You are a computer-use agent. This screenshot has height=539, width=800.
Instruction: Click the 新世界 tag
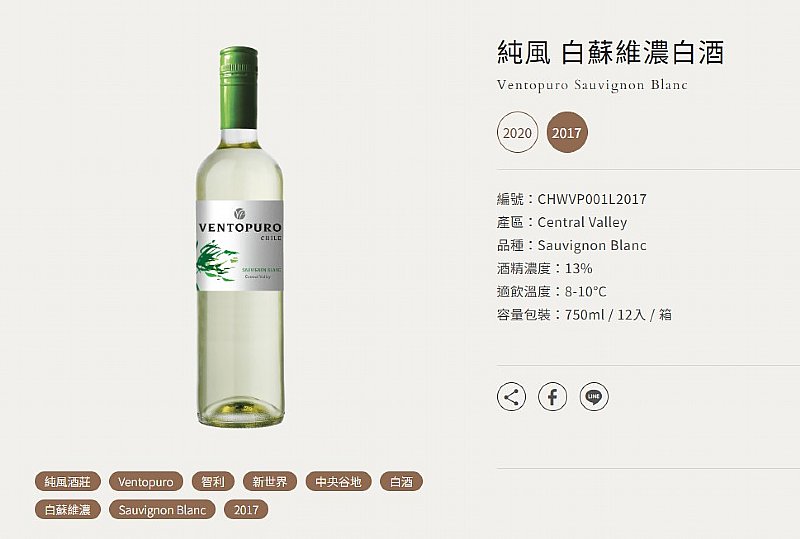270,481
